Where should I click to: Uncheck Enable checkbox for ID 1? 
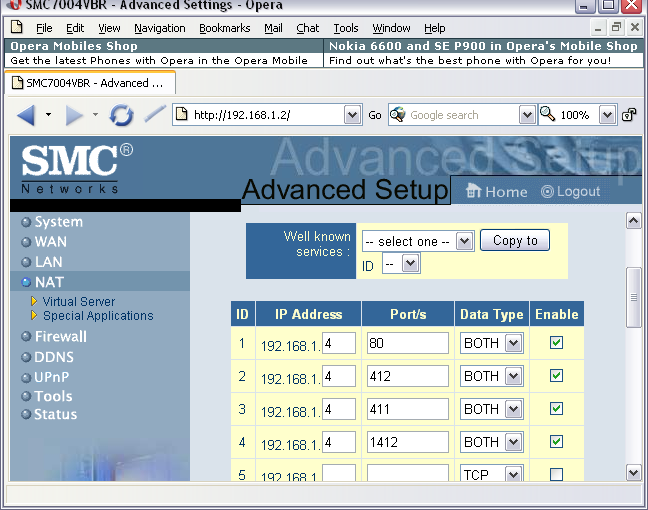(x=557, y=343)
